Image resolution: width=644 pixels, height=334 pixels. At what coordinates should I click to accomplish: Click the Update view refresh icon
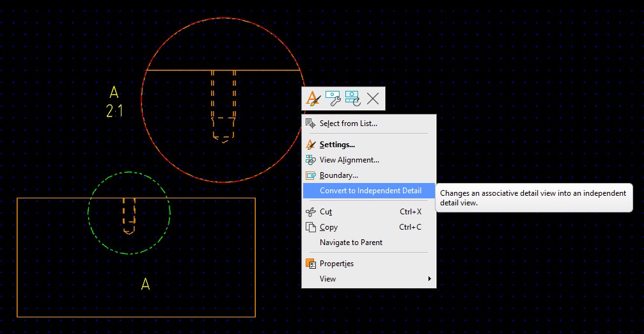353,99
